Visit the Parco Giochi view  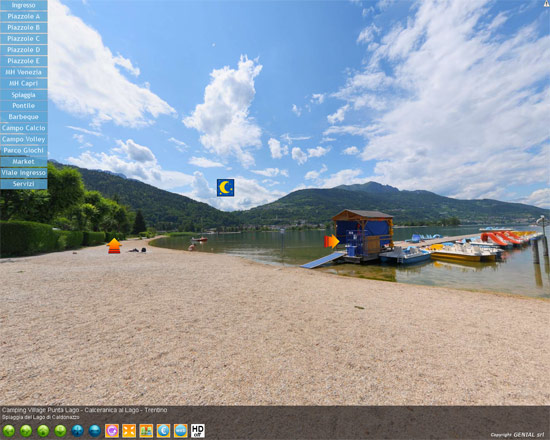(x=24, y=151)
